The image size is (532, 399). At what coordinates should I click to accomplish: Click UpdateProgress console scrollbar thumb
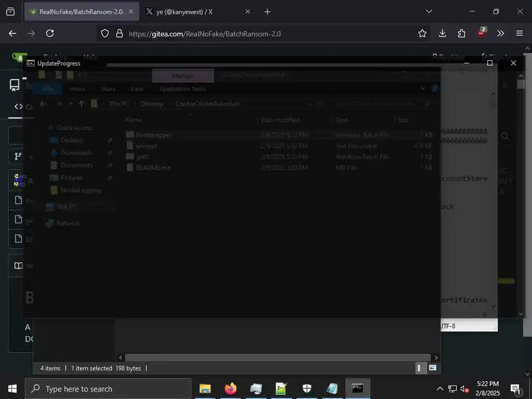521,84
